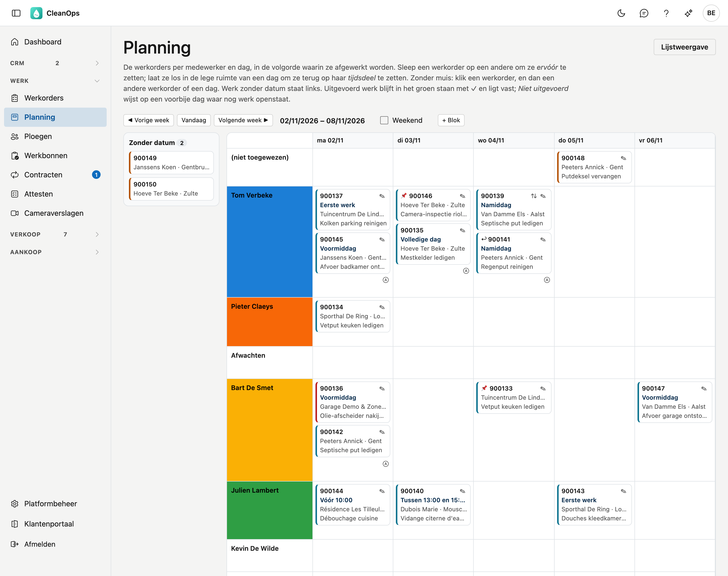Viewport: 728px width, 576px height.
Task: Toggle the sidebar panel icon
Action: click(16, 13)
